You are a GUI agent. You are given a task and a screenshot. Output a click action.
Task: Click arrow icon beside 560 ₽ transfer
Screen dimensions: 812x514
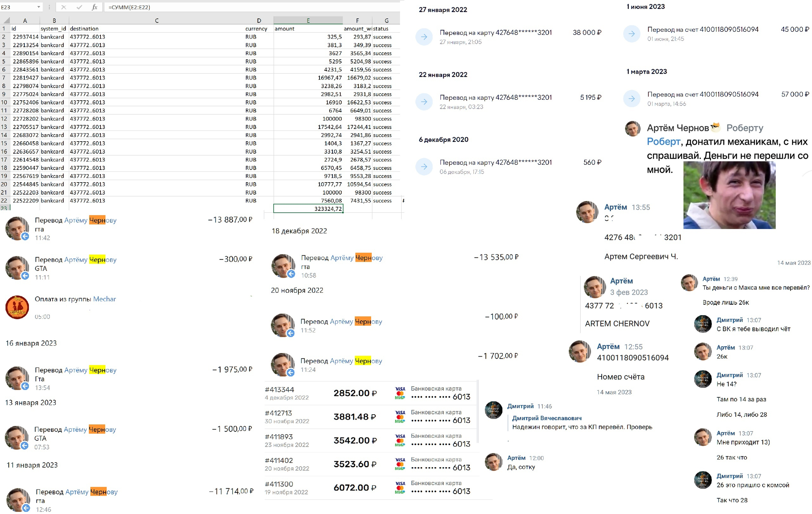coord(424,167)
